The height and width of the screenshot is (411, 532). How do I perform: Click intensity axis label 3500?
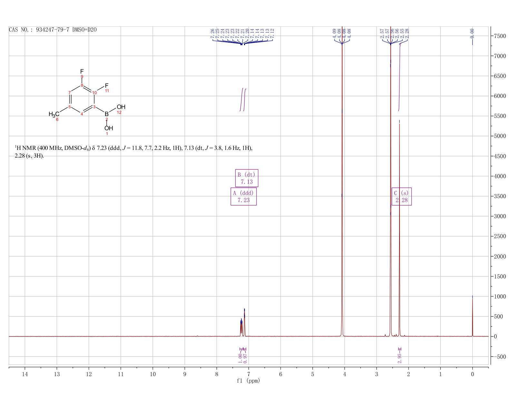click(500, 196)
